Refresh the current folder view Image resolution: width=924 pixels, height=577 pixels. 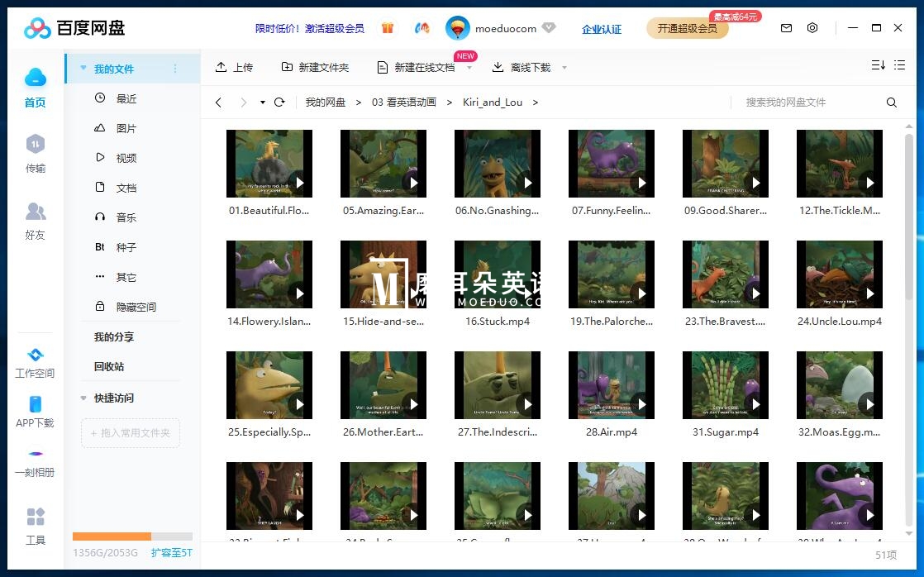coord(279,102)
